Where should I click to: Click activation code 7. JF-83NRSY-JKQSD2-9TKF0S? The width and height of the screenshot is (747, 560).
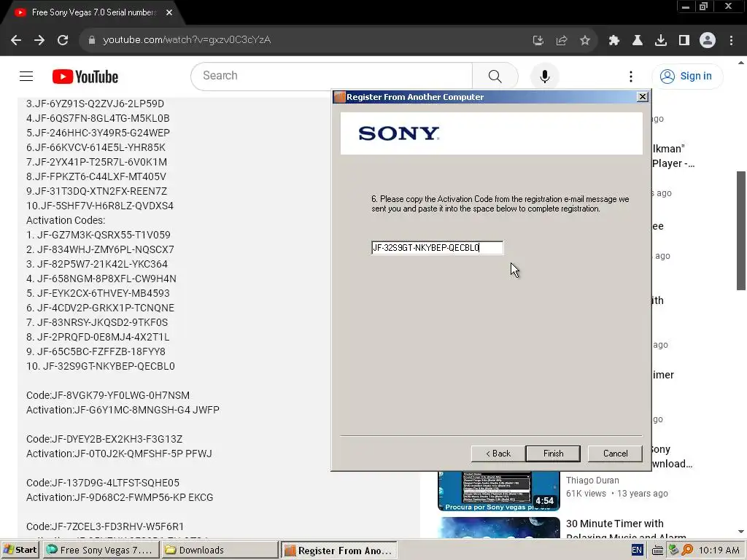pos(97,322)
